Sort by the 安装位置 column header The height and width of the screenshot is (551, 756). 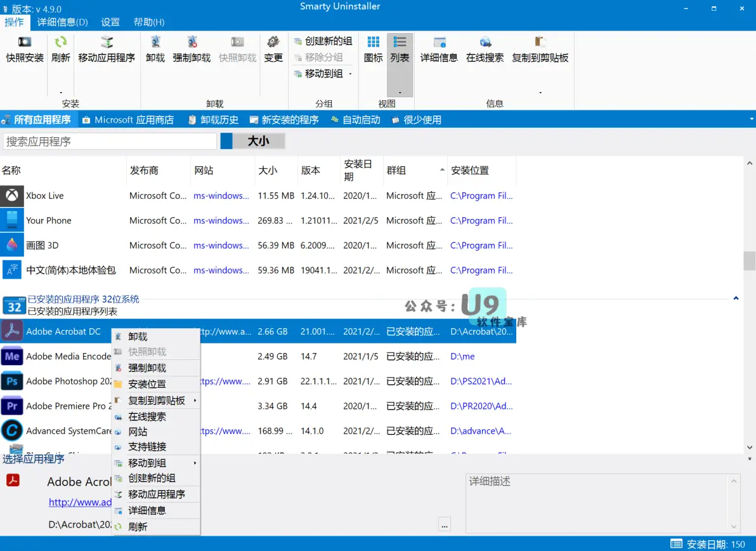(x=481, y=170)
